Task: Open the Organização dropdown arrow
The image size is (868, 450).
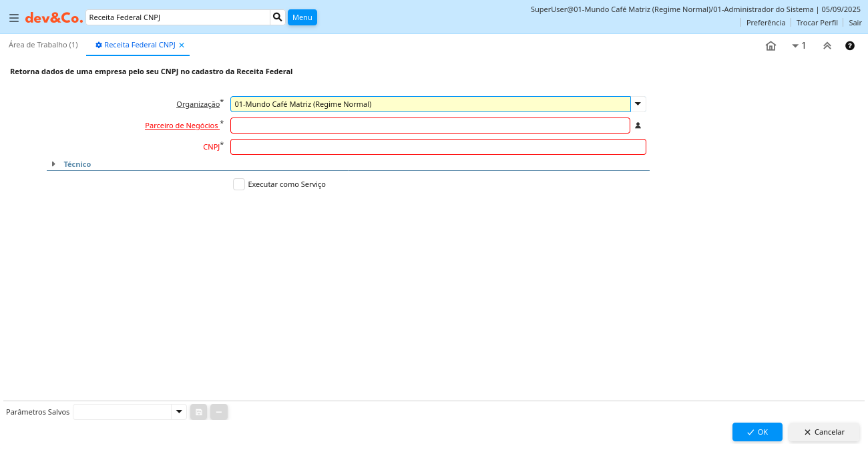Action: (638, 104)
